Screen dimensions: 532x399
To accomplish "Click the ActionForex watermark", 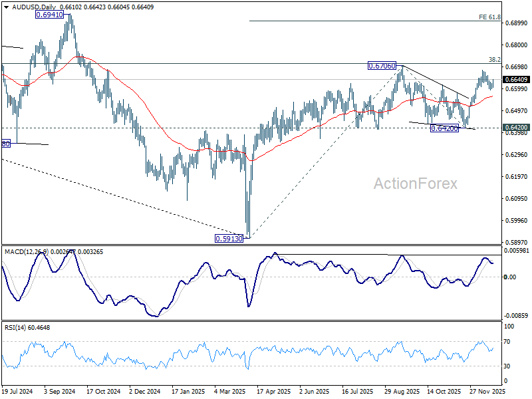I will (x=415, y=184).
